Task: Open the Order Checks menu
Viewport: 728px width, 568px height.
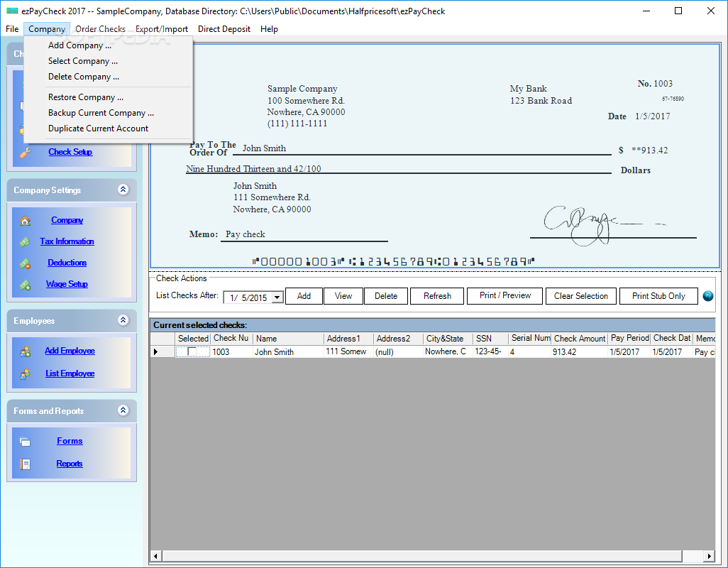Action: [x=100, y=29]
